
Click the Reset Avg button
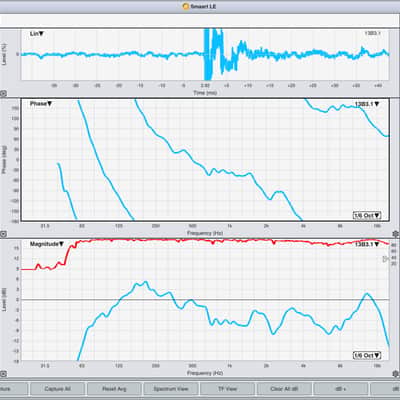coord(114,389)
